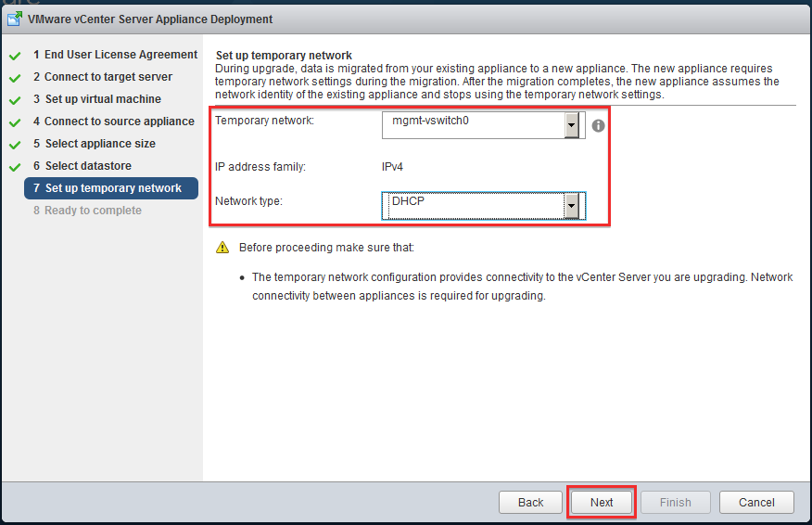Viewport: 812px width, 525px height.
Task: Select step 7 Set up temporary network
Action: click(x=111, y=188)
